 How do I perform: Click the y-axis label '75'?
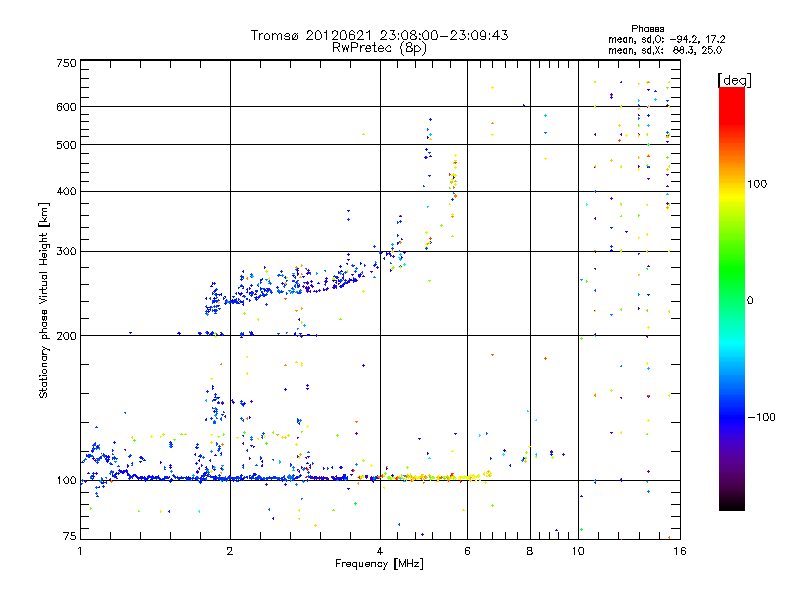click(70, 536)
